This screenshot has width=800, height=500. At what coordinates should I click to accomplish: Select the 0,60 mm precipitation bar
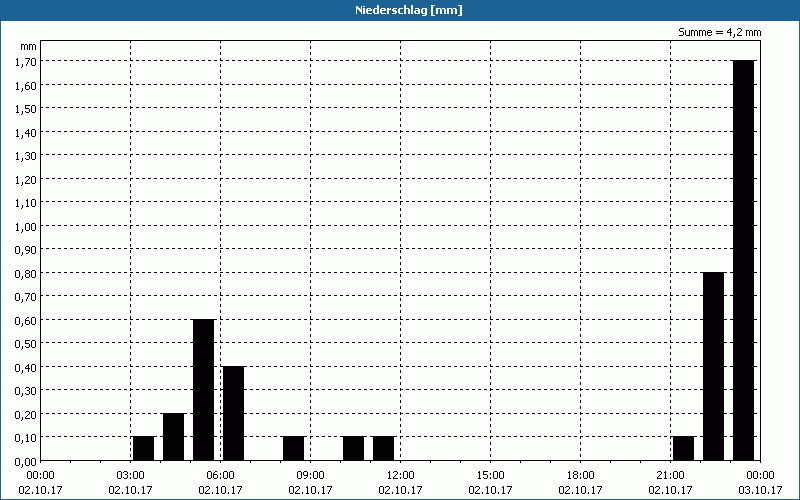click(x=204, y=390)
